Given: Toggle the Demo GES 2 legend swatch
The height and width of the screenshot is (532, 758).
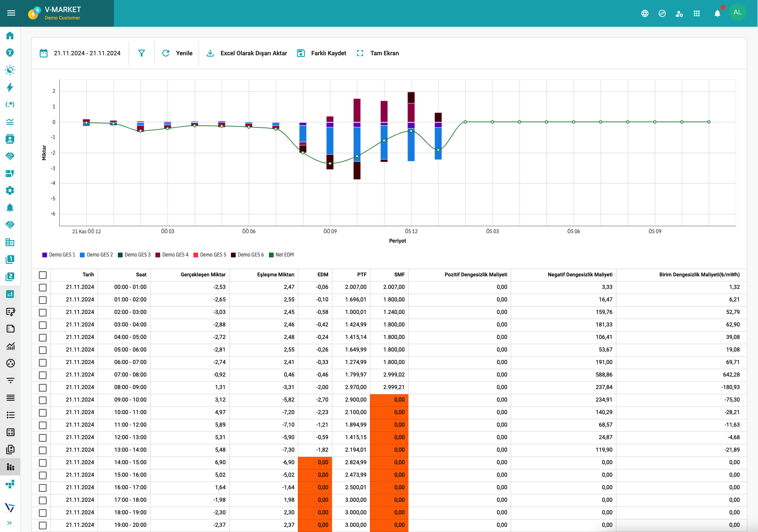Looking at the screenshot, I should tap(82, 255).
